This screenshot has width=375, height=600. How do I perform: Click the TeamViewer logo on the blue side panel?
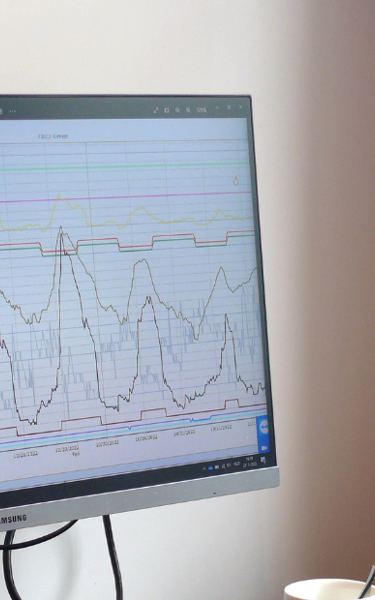click(x=264, y=427)
